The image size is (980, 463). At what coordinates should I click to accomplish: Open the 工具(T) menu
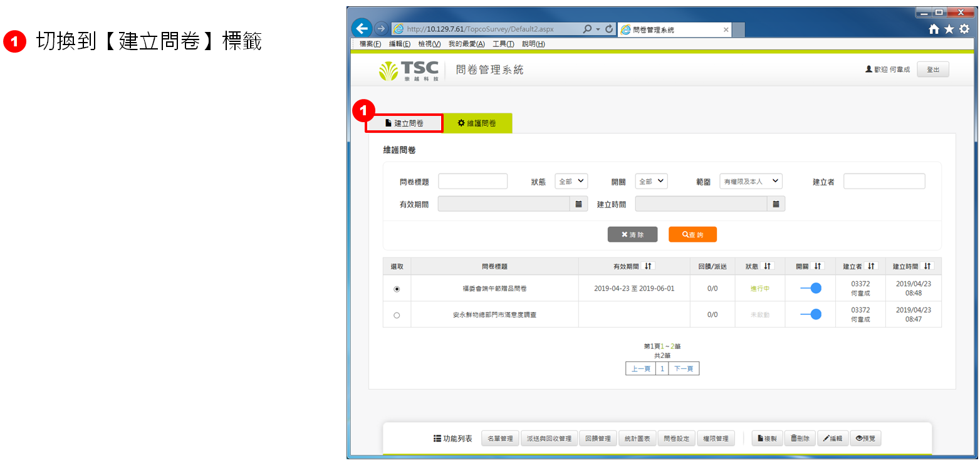[x=503, y=44]
